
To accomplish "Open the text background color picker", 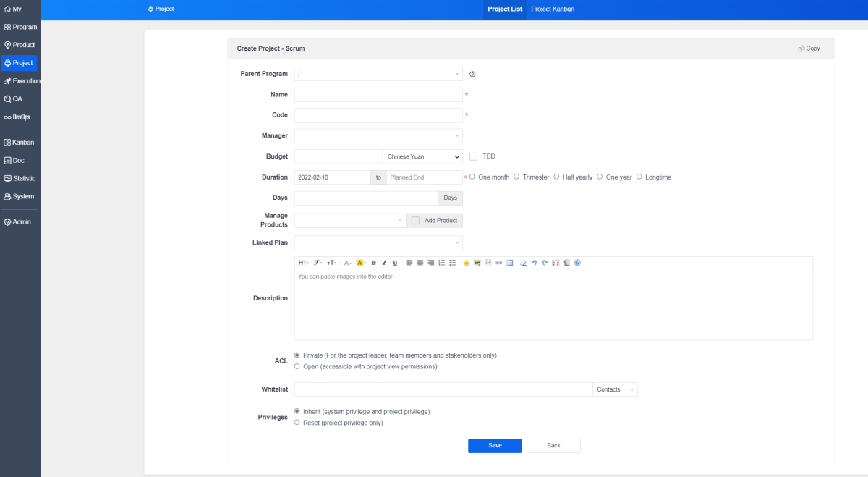I will (361, 263).
